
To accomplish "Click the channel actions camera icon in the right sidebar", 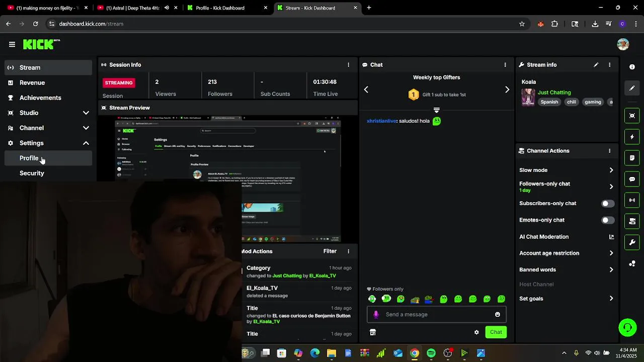I will click(632, 221).
